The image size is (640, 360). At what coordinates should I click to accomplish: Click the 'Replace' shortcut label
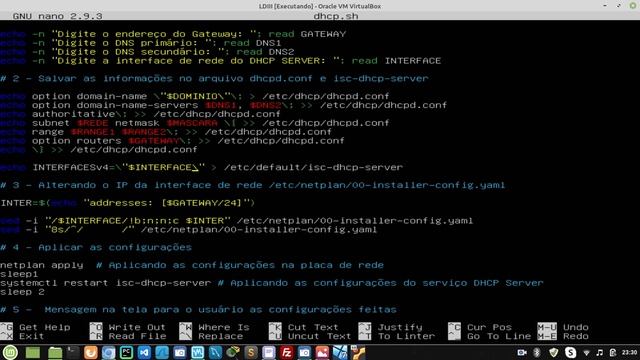pos(220,336)
